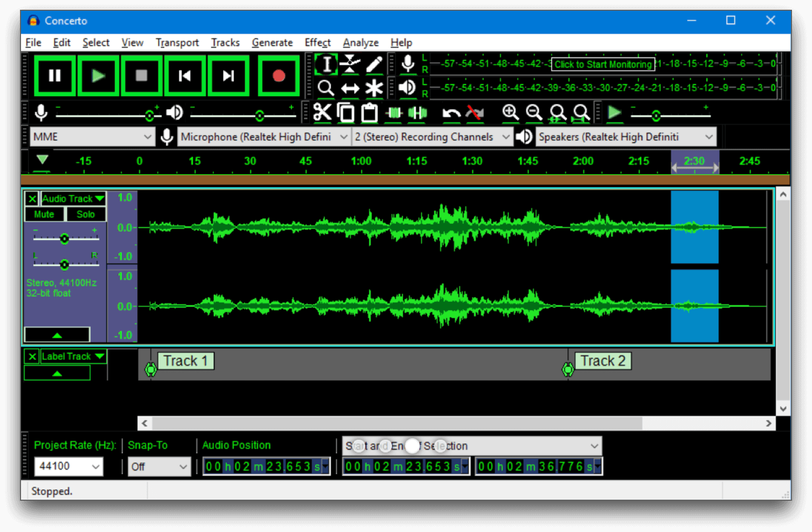The width and height of the screenshot is (812, 532).
Task: Click the Audio Track pan slider knob
Action: coord(64,264)
